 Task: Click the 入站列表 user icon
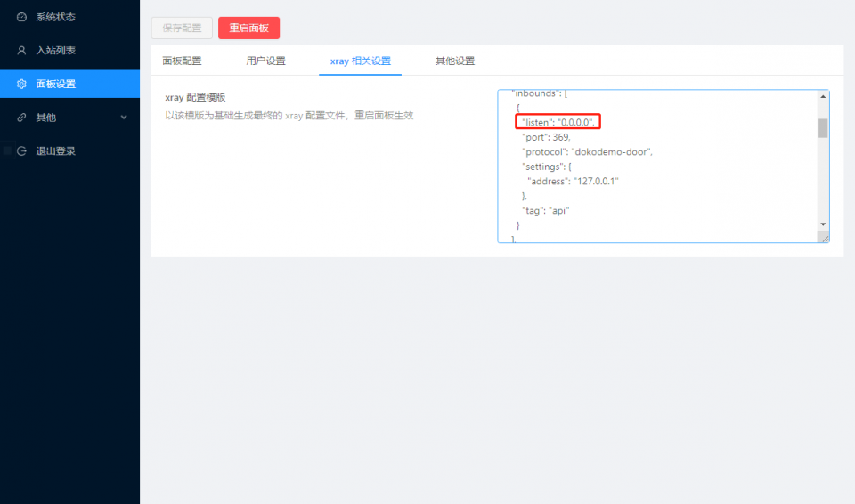(x=21, y=50)
